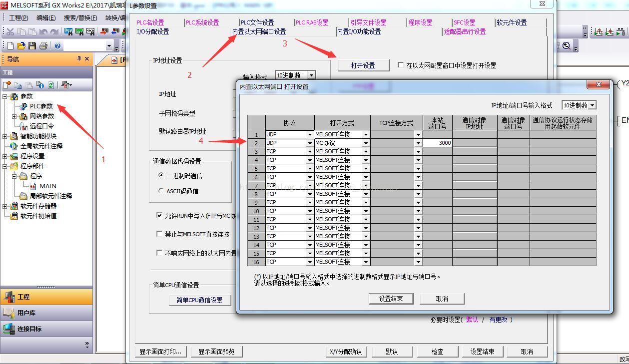
Task: Switch to PLC系统设置 tab
Action: pyautogui.click(x=202, y=22)
